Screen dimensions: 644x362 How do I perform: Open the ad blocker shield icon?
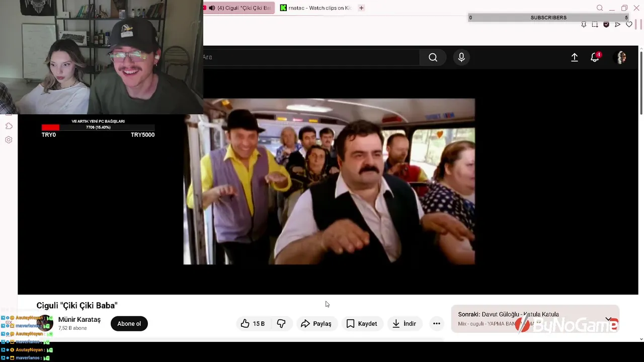pyautogui.click(x=606, y=25)
